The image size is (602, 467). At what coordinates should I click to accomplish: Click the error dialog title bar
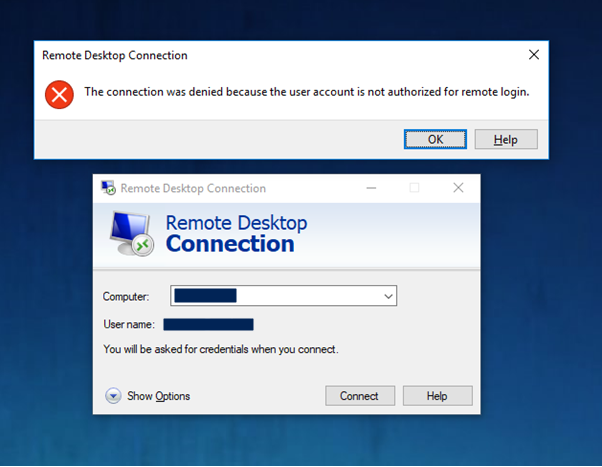pyautogui.click(x=250, y=55)
